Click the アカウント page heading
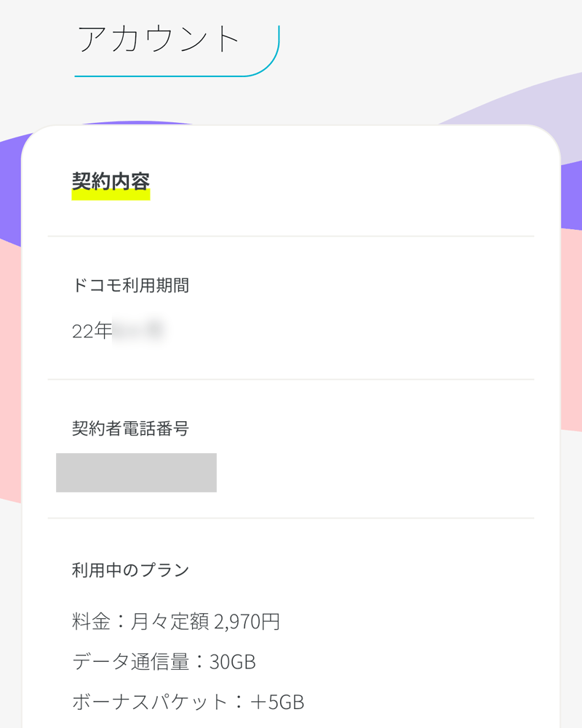This screenshot has height=728, width=582. (x=158, y=39)
